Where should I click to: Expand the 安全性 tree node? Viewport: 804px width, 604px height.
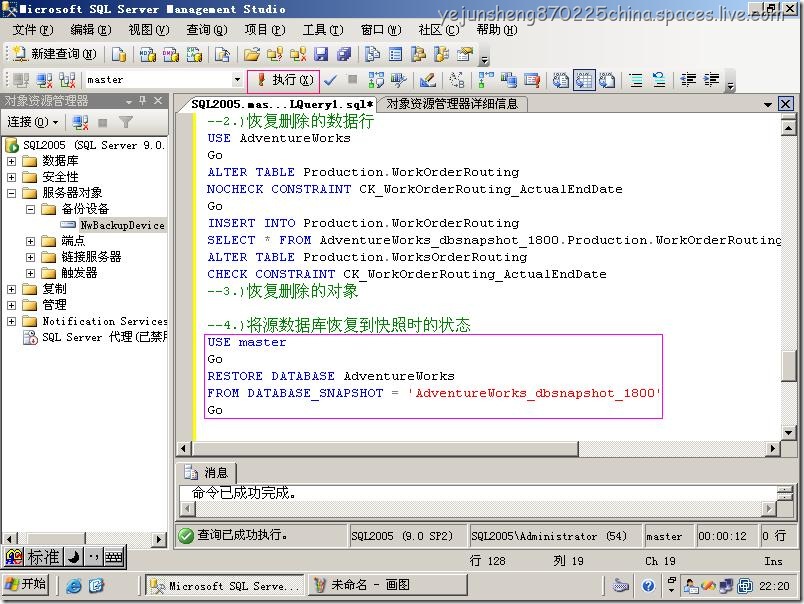tap(11, 177)
